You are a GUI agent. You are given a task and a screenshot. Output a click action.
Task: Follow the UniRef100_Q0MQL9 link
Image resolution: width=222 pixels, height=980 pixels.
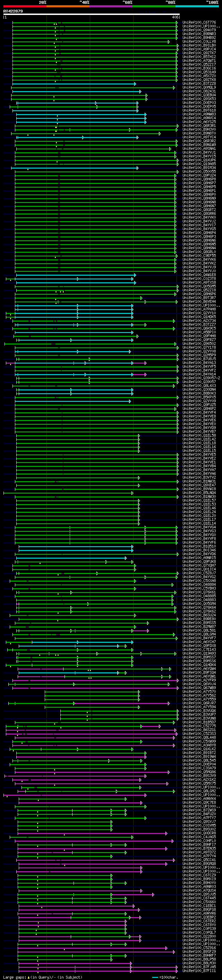[199, 88]
